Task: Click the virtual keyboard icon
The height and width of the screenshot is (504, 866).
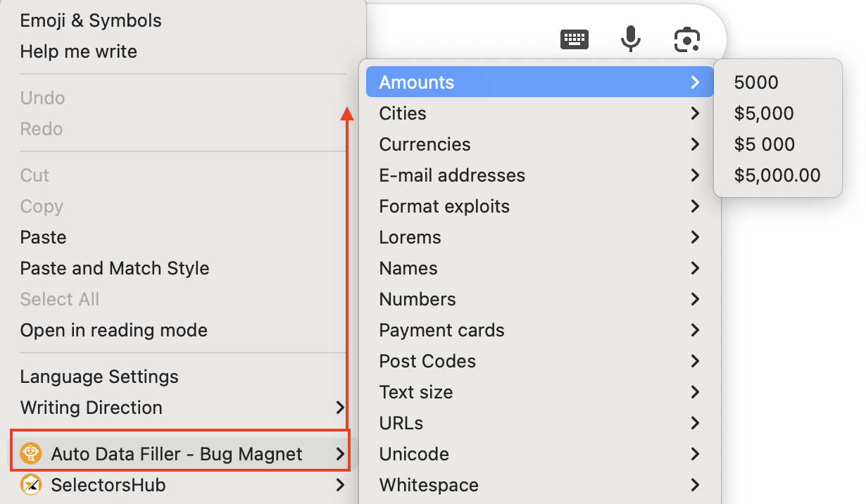Action: [x=574, y=39]
